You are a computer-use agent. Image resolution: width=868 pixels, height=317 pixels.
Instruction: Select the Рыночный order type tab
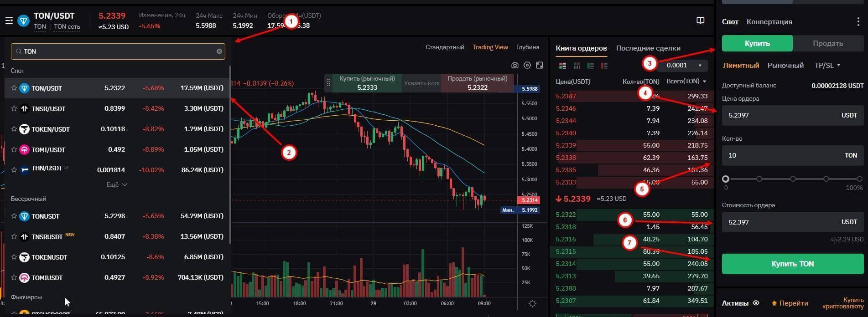click(785, 65)
